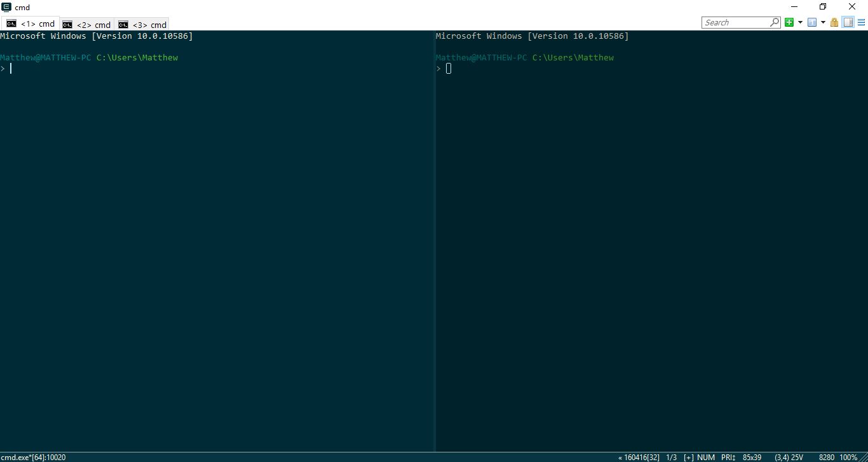Screen dimensions: 868x462
Task: Toggle the NUM lock indicator in the status bar
Action: point(706,458)
